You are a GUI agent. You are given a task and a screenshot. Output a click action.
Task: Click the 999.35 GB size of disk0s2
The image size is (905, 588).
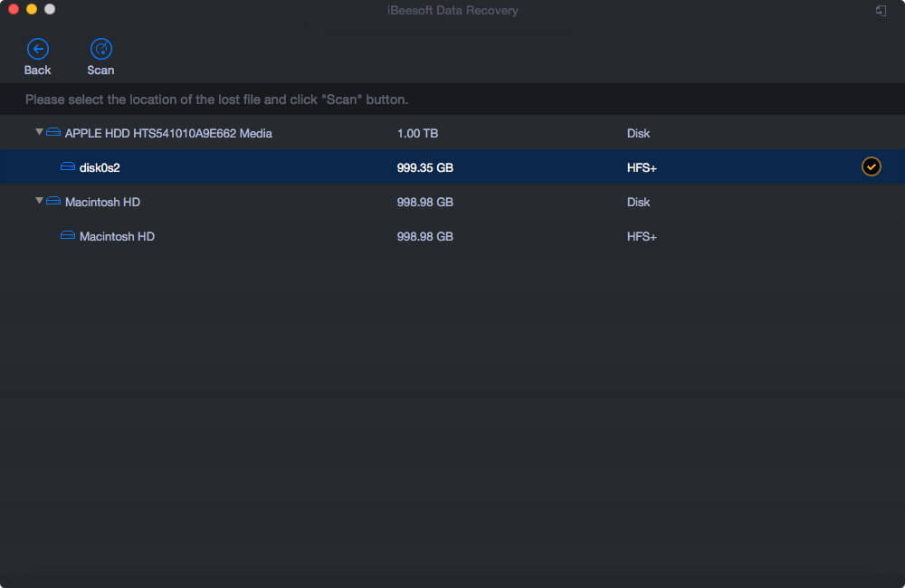pos(424,167)
